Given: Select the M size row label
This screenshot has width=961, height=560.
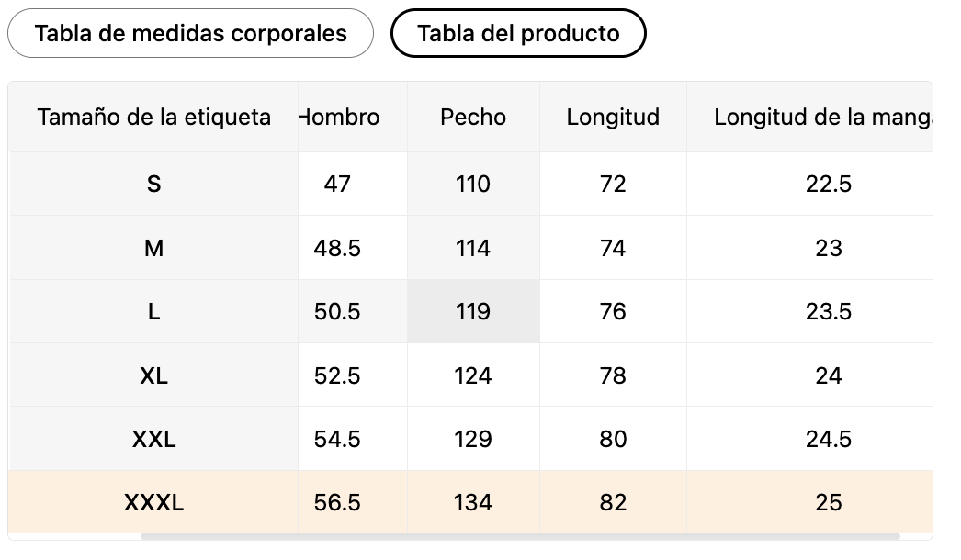Looking at the screenshot, I should click(153, 249).
